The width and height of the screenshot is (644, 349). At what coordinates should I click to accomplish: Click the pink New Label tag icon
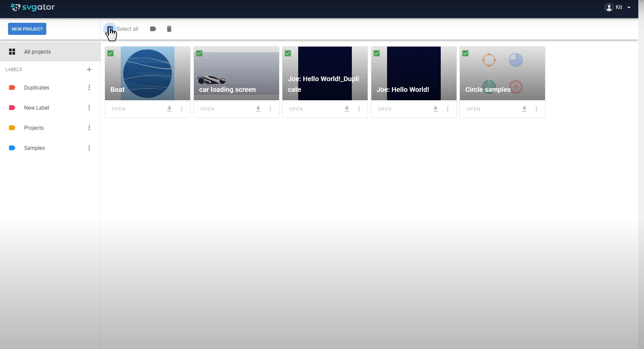point(12,108)
